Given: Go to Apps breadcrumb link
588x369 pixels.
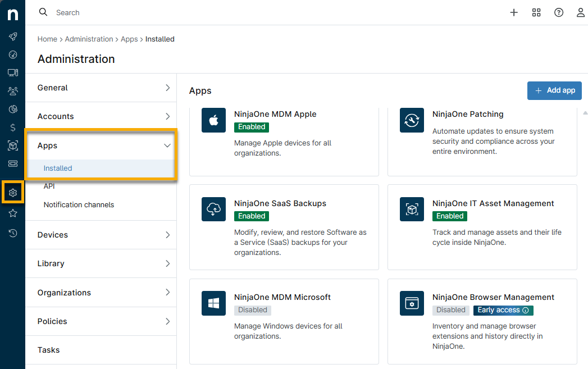Looking at the screenshot, I should point(129,39).
